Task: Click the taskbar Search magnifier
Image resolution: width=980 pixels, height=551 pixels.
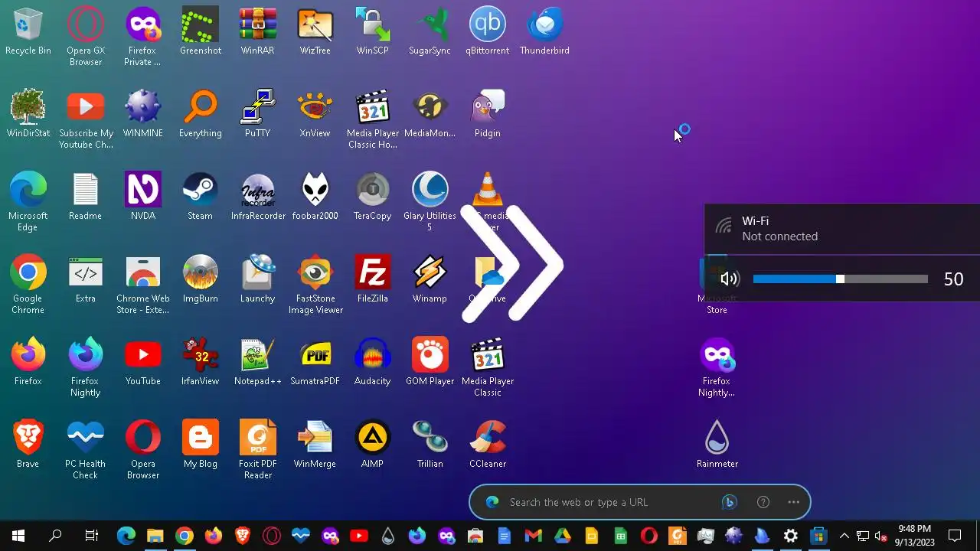Action: (55, 536)
